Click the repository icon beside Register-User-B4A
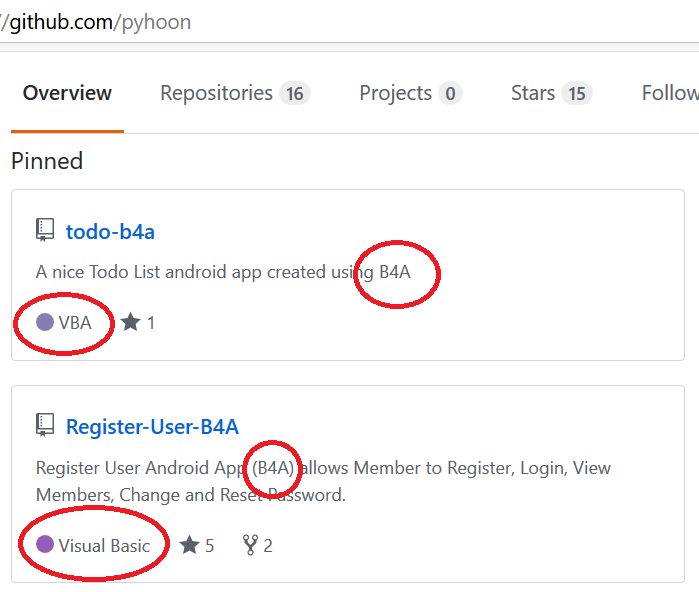This screenshot has height=592, width=699. (x=45, y=426)
